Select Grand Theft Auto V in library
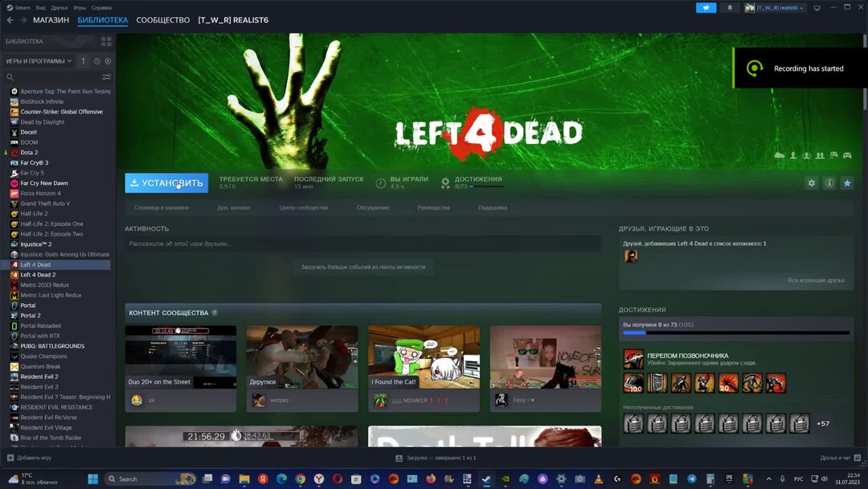 click(45, 203)
